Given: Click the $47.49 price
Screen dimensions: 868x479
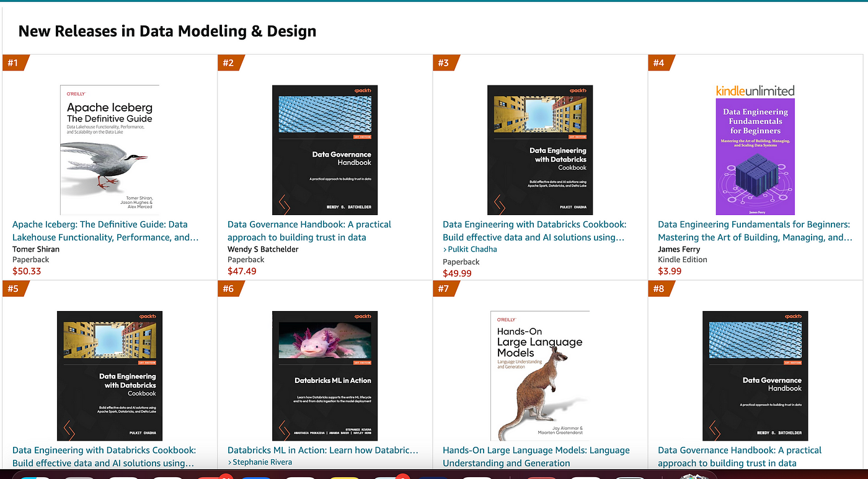Looking at the screenshot, I should [x=242, y=271].
